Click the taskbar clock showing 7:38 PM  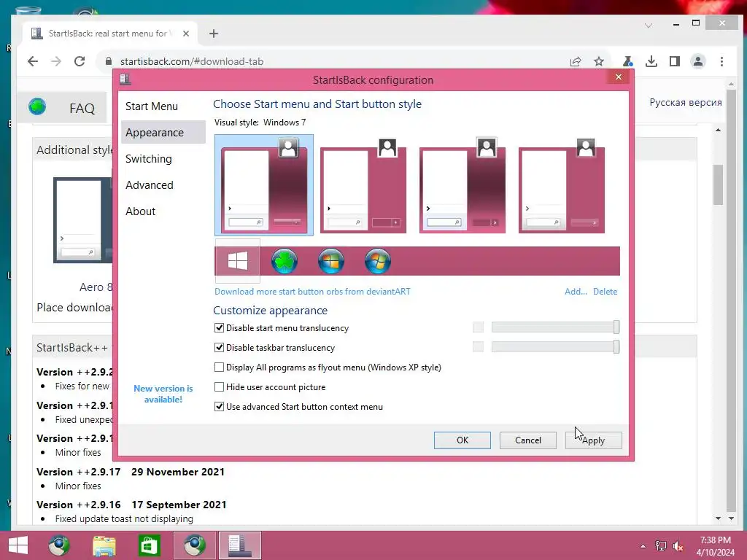(715, 546)
